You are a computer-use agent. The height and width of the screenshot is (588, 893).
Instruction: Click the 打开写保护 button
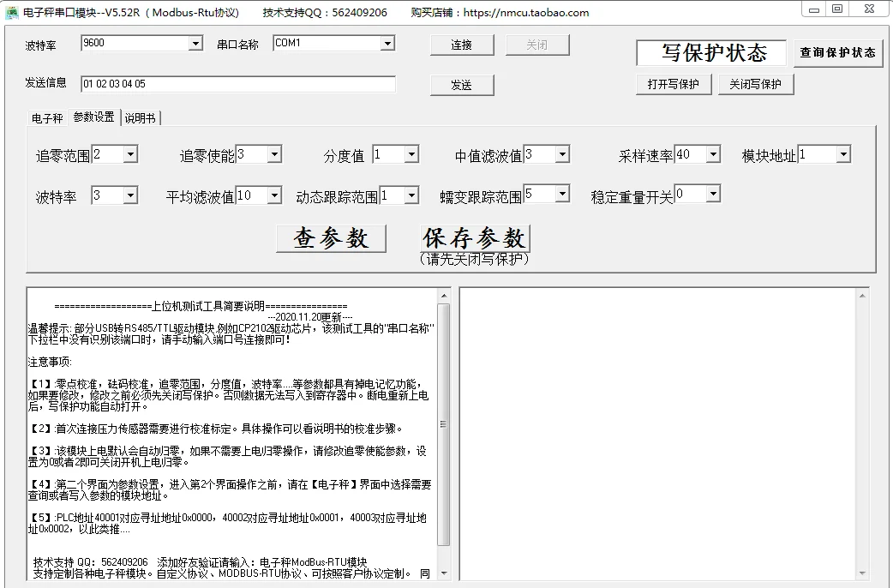(674, 84)
